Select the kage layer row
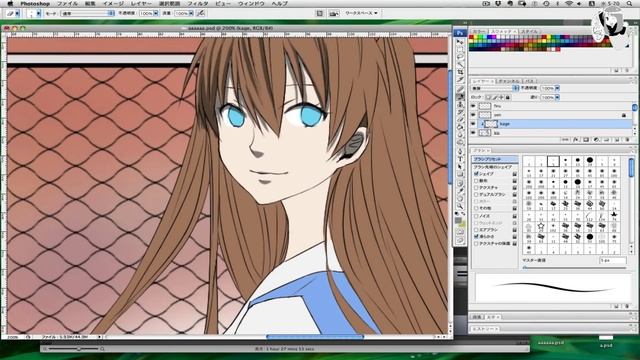640x360 pixels. point(555,124)
